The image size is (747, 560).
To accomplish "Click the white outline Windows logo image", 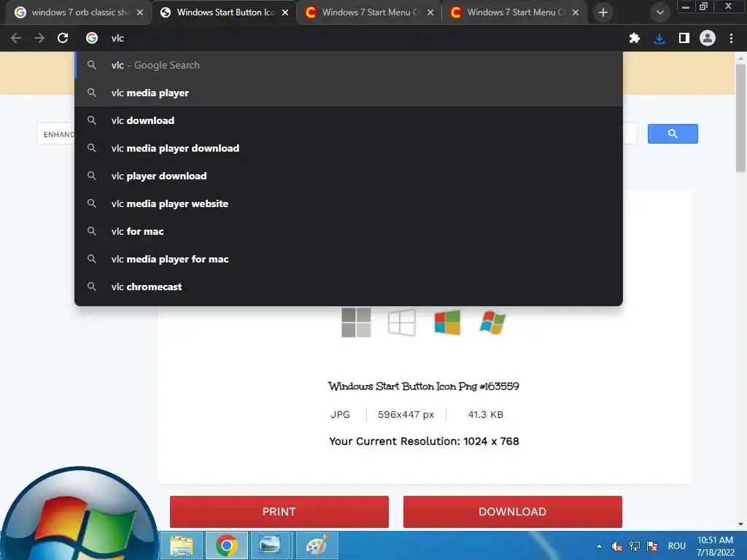I will tap(402, 322).
